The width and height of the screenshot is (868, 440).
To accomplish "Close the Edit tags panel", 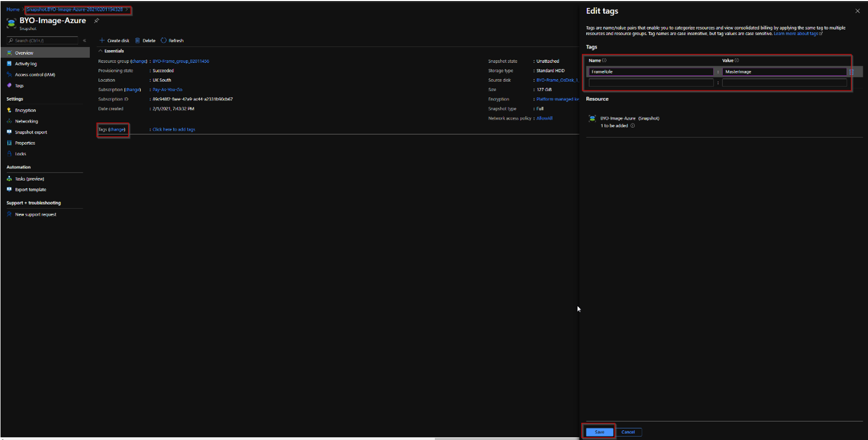I will point(857,11).
